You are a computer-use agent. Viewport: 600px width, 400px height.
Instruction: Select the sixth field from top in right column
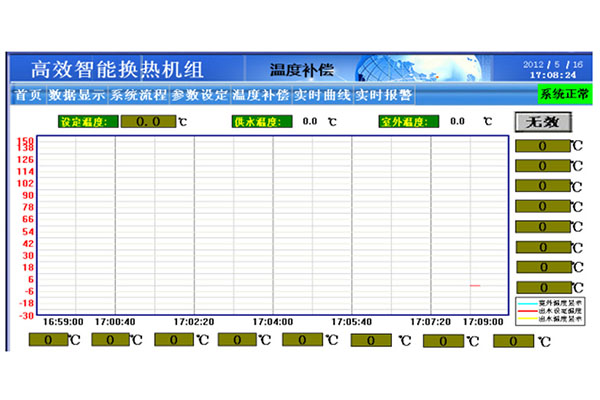pyautogui.click(x=544, y=247)
